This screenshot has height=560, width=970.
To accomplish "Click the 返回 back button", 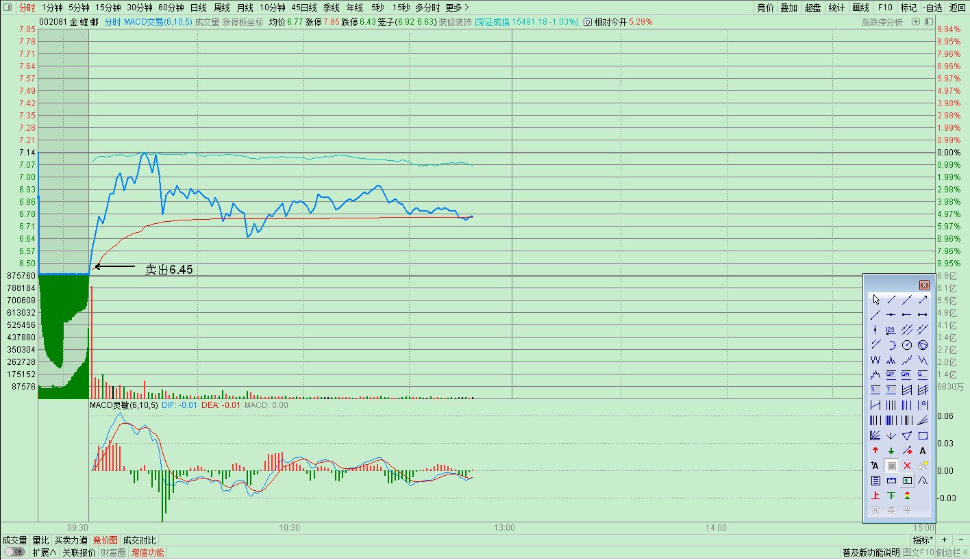I will coord(957,8).
